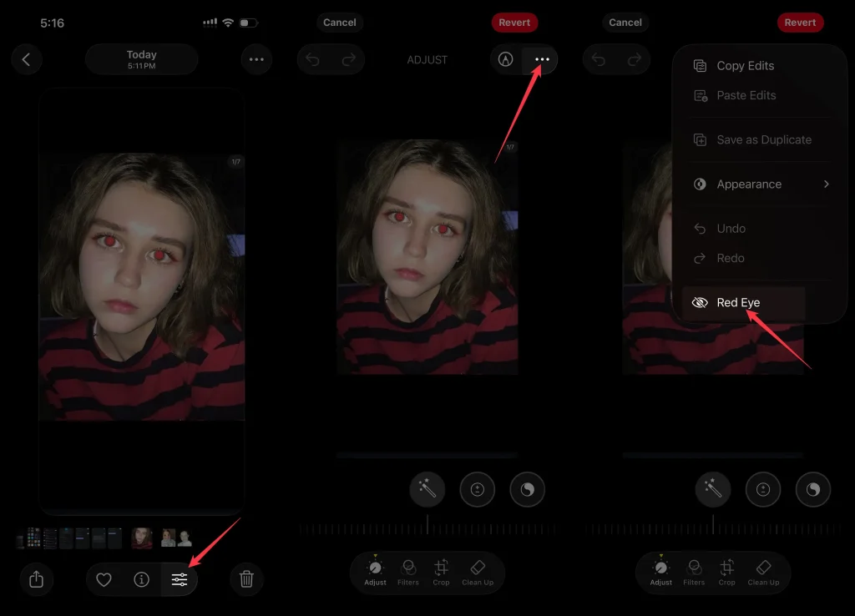Expand the Appearance submenu
Screen dimensions: 855x616
click(x=749, y=184)
